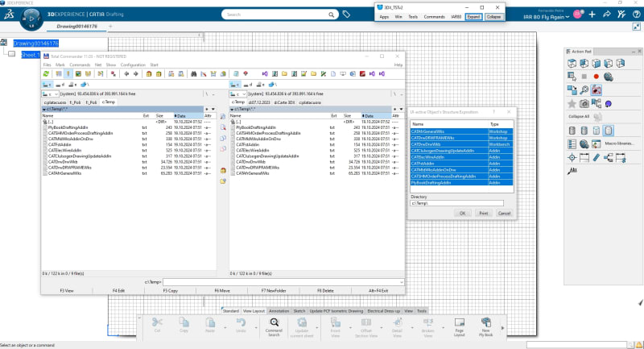This screenshot has height=349, width=644.
Task: Switch to the Electrical Dress-up tab
Action: [384, 311]
